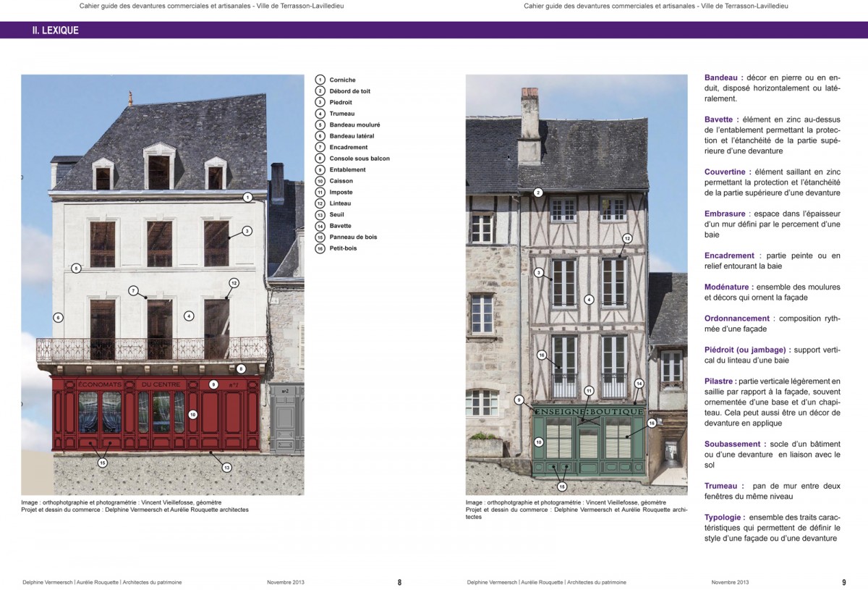Click the 'II. LEXIQUE' section title
Screen dimensions: 868x590
pyautogui.click(x=56, y=30)
